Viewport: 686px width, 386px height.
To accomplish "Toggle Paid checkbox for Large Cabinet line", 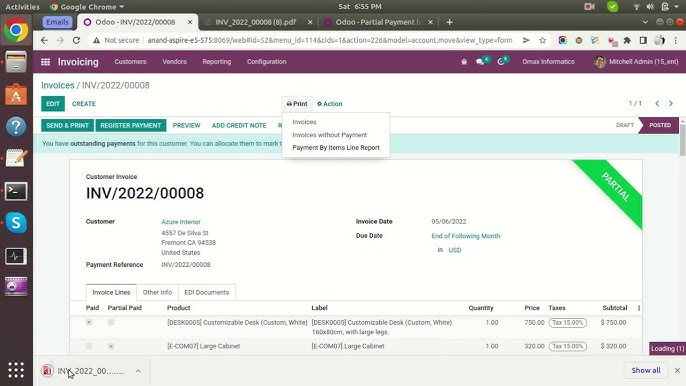I will click(x=89, y=346).
